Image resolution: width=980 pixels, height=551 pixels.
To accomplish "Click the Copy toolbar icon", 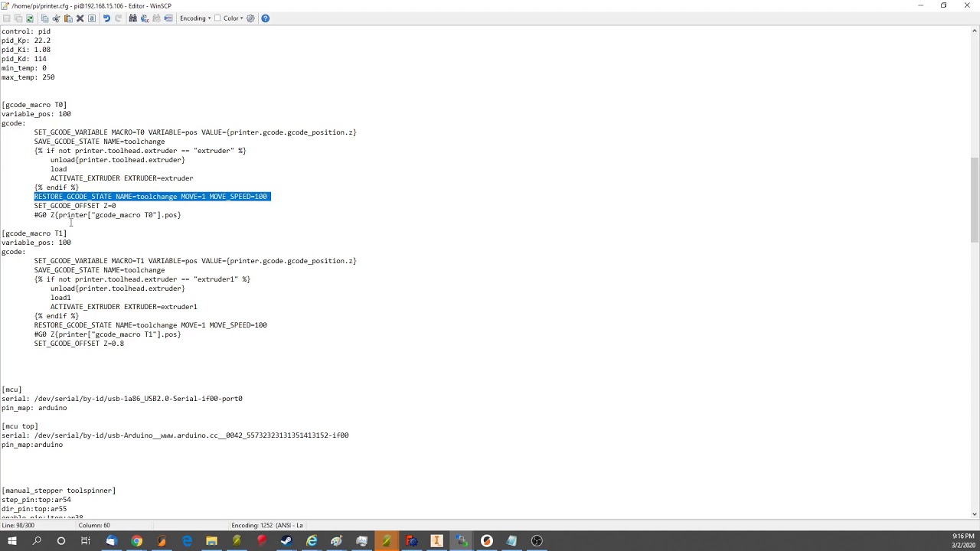I will [x=44, y=18].
